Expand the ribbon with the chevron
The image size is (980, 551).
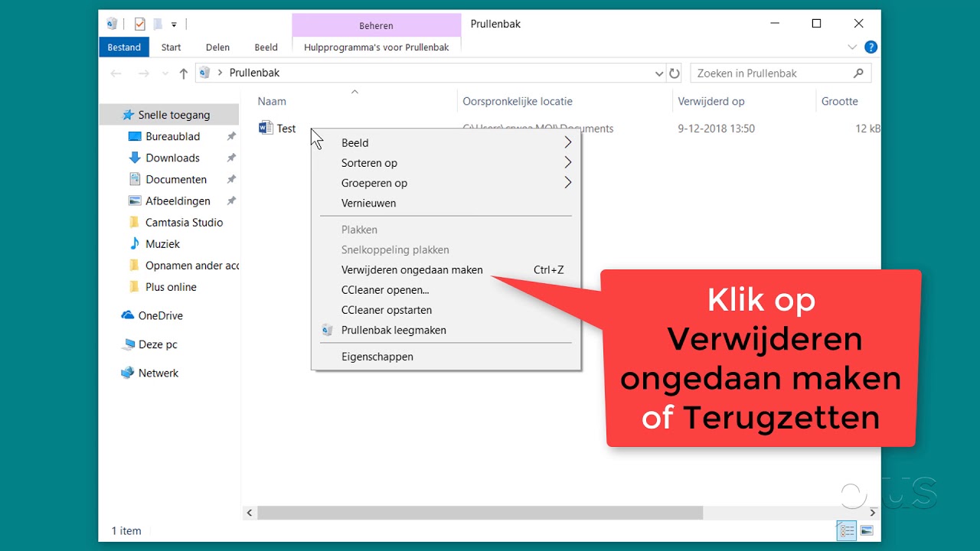852,47
